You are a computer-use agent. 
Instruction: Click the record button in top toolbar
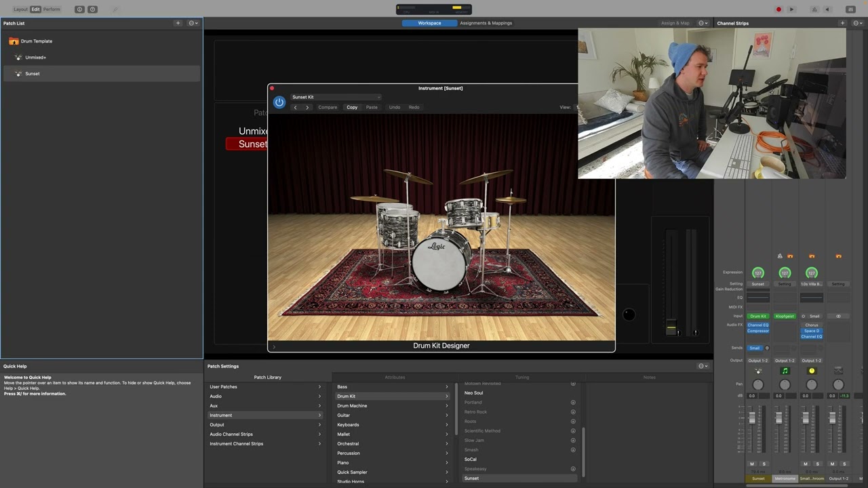[778, 9]
